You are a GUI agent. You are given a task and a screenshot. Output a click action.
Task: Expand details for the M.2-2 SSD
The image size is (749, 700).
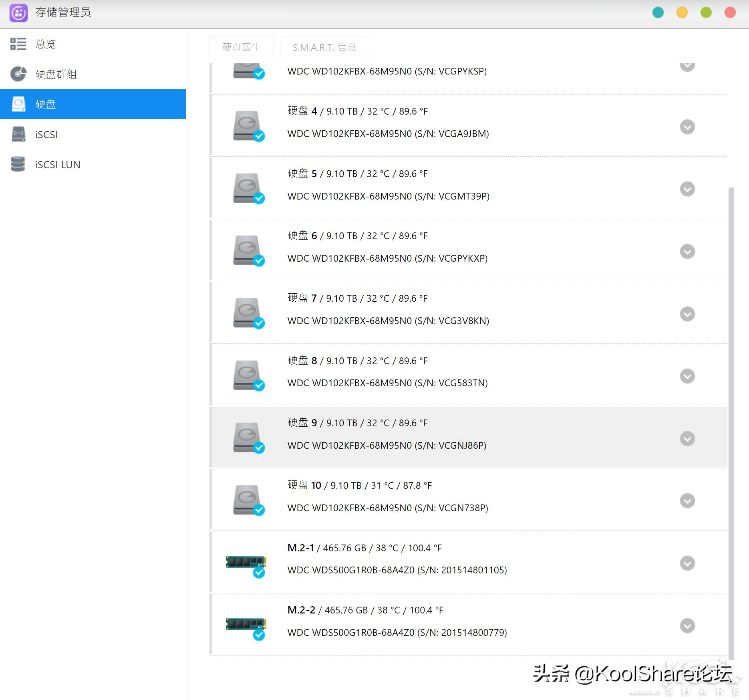coord(687,625)
